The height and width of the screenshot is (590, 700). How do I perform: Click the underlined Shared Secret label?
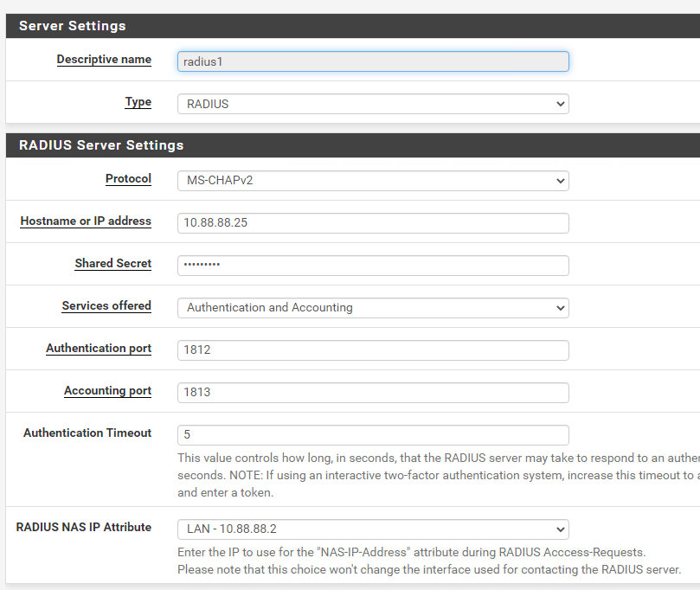(x=112, y=264)
